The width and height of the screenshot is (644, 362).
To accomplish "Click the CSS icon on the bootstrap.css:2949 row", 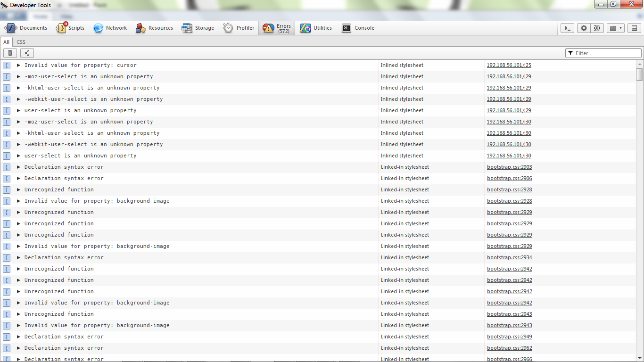I will tap(7, 337).
